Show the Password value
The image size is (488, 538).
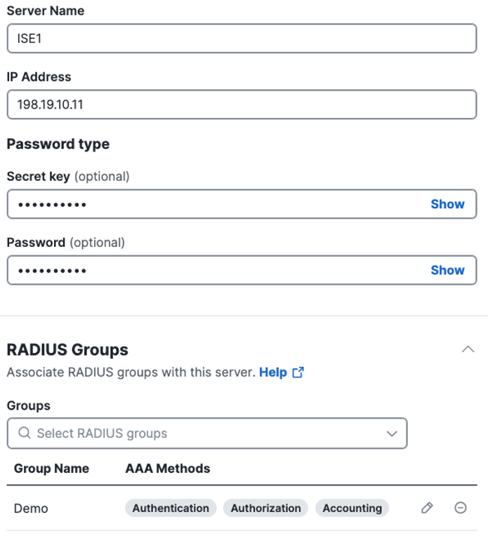[x=448, y=270]
